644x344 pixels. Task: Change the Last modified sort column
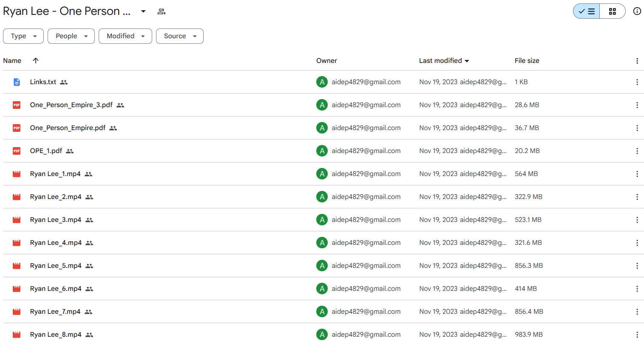444,61
